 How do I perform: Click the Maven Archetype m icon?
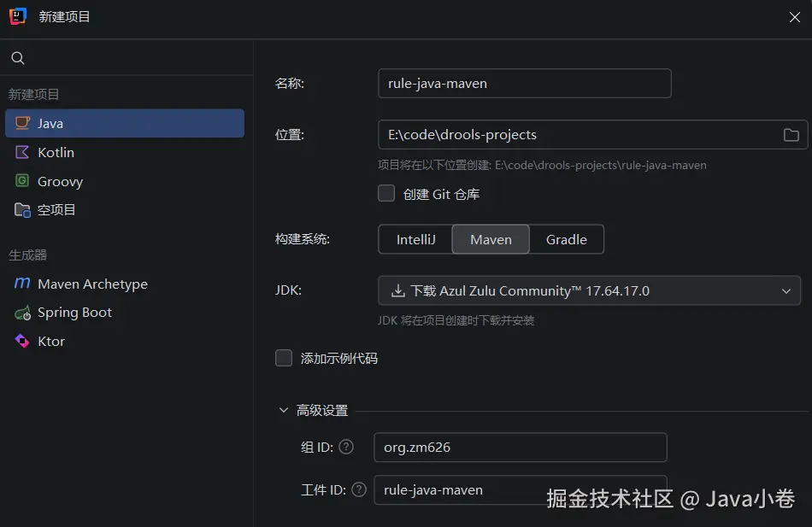pos(22,284)
